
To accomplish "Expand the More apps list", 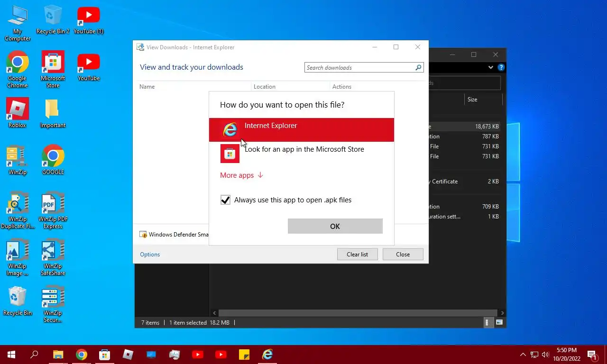I will click(x=241, y=175).
